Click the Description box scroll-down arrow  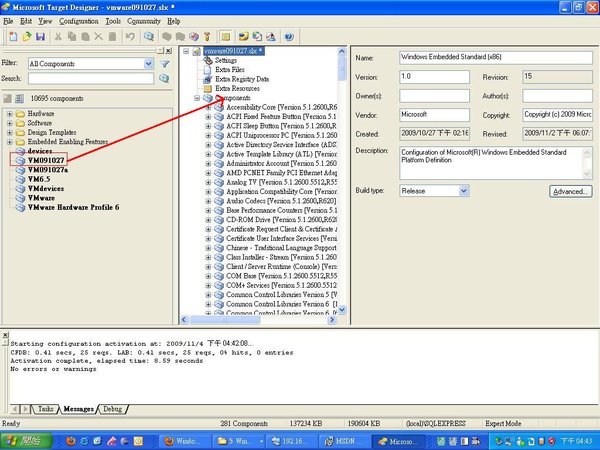click(587, 174)
